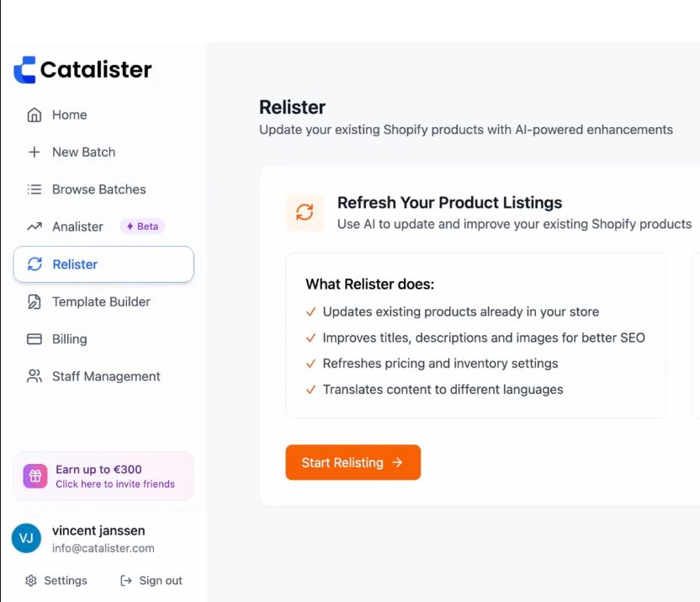The image size is (700, 602).
Task: Click the Staff Management people icon
Action: [34, 376]
